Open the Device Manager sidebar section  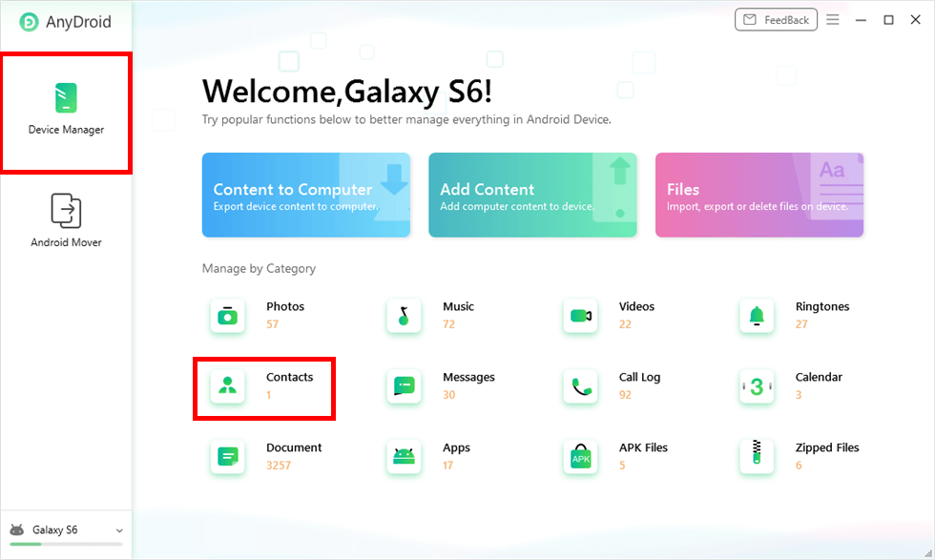[66, 113]
